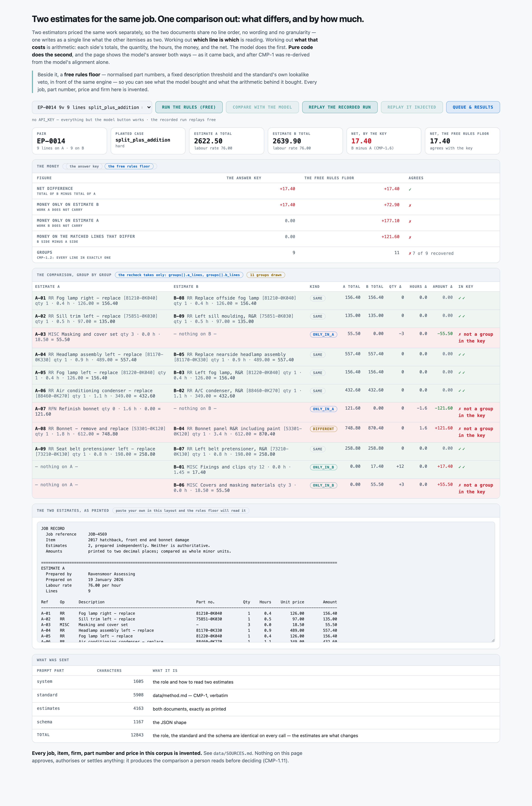Click RUN THE RULES (FREE) button
Screen dimensions: 532x806
189,107
